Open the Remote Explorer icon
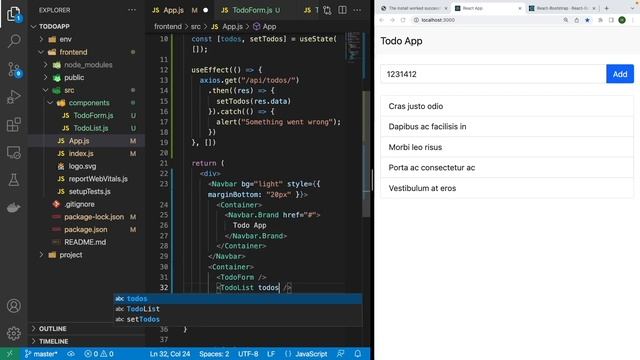 (13, 153)
